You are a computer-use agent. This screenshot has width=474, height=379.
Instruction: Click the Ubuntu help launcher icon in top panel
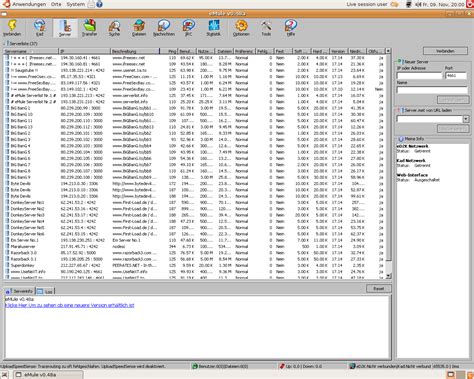99,4
